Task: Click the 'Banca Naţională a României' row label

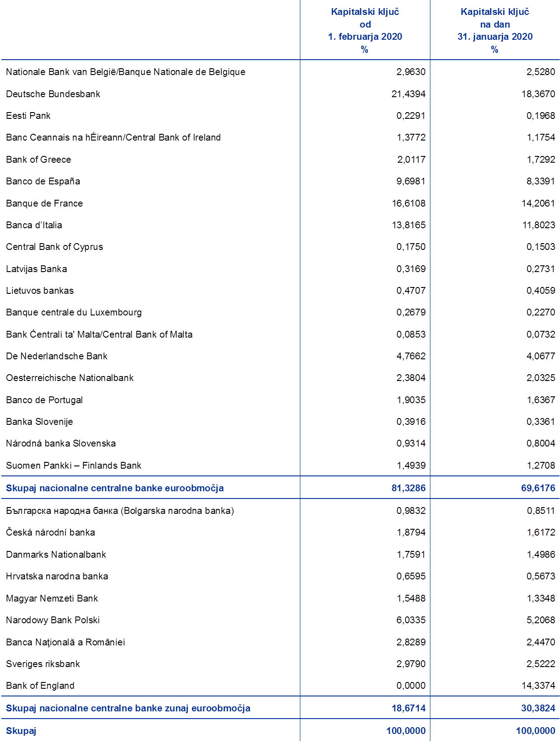Action: point(65,642)
